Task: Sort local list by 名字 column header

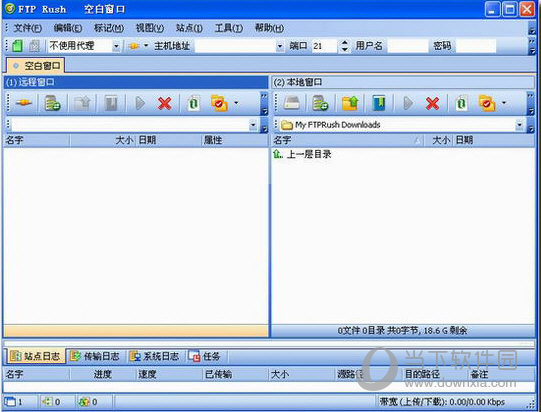Action: [347, 140]
